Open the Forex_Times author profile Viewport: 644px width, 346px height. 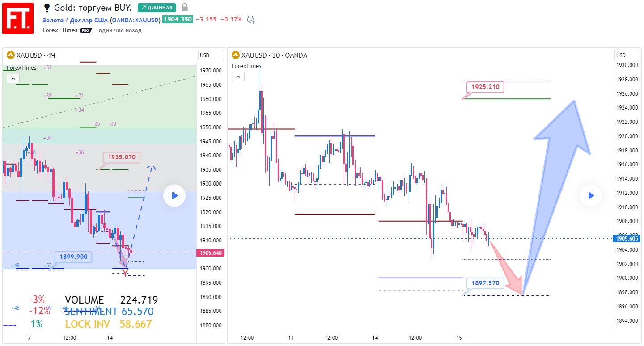pos(60,30)
